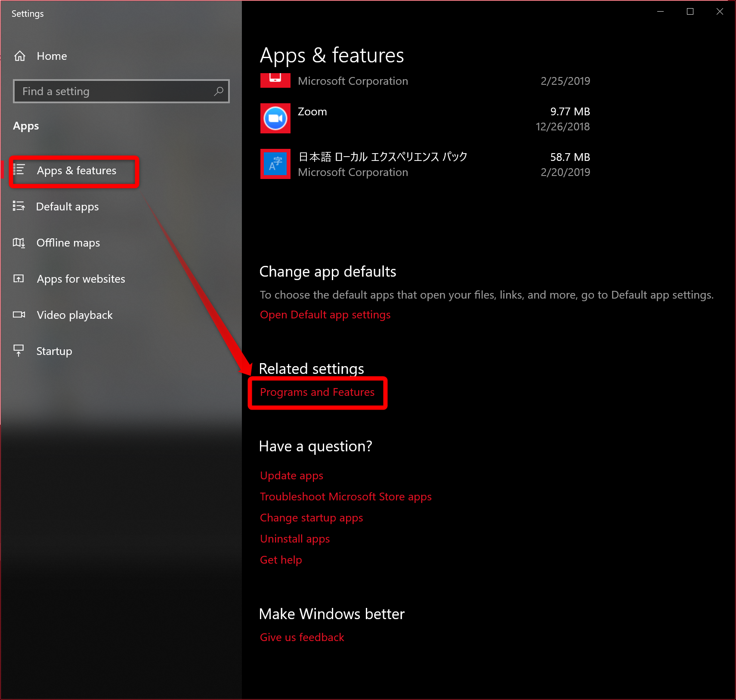Click the Startup icon
Viewport: 736px width, 700px height.
(x=19, y=350)
